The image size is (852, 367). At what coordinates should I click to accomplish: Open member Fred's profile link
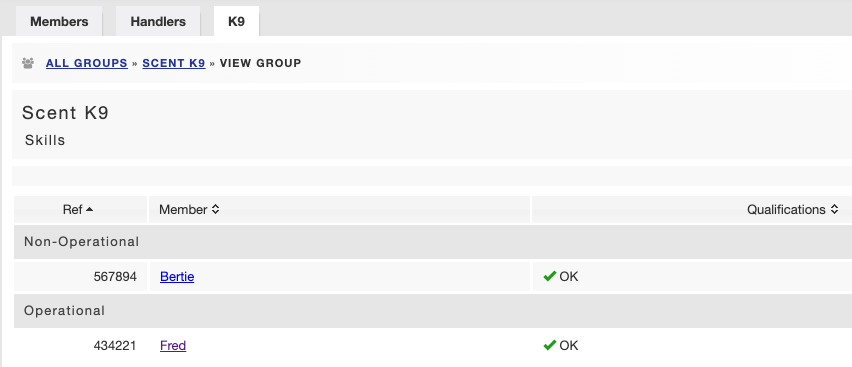coord(173,345)
